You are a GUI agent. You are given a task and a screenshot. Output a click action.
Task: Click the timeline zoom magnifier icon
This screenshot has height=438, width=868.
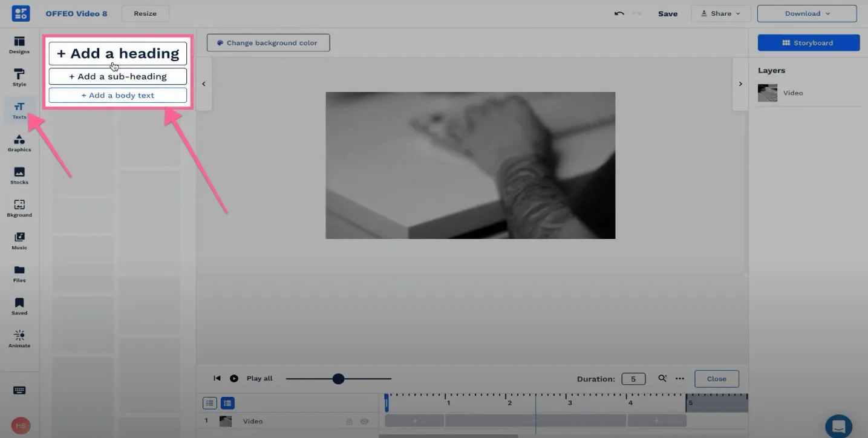tap(662, 379)
